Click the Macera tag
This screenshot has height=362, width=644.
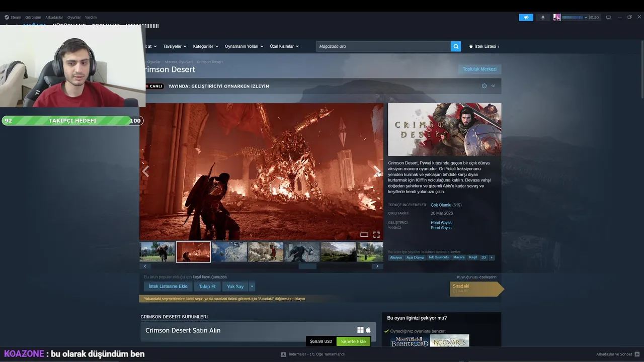(459, 257)
